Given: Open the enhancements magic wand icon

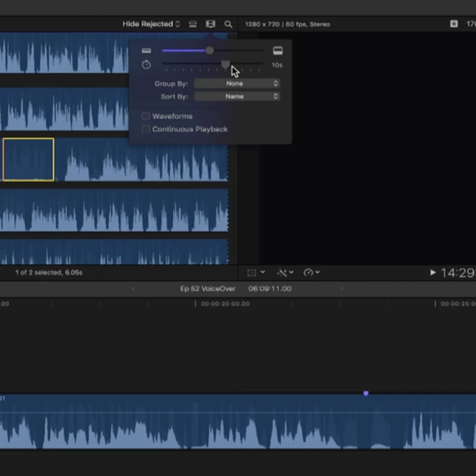Looking at the screenshot, I should pos(282,273).
